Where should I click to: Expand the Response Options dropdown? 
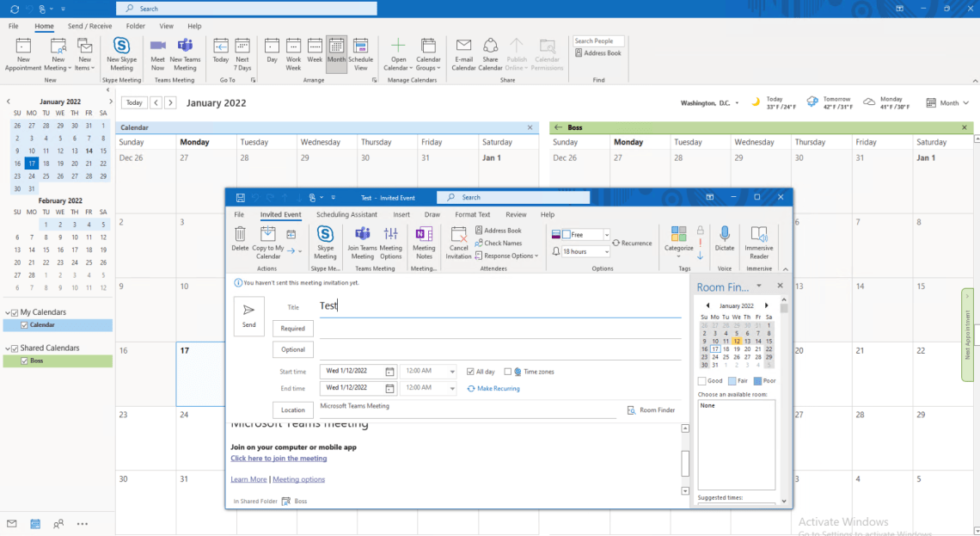click(509, 256)
